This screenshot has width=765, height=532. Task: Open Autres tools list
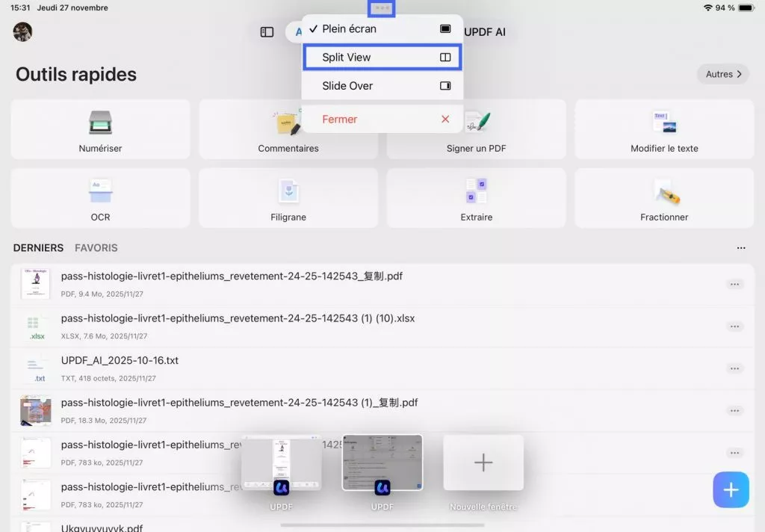[723, 74]
